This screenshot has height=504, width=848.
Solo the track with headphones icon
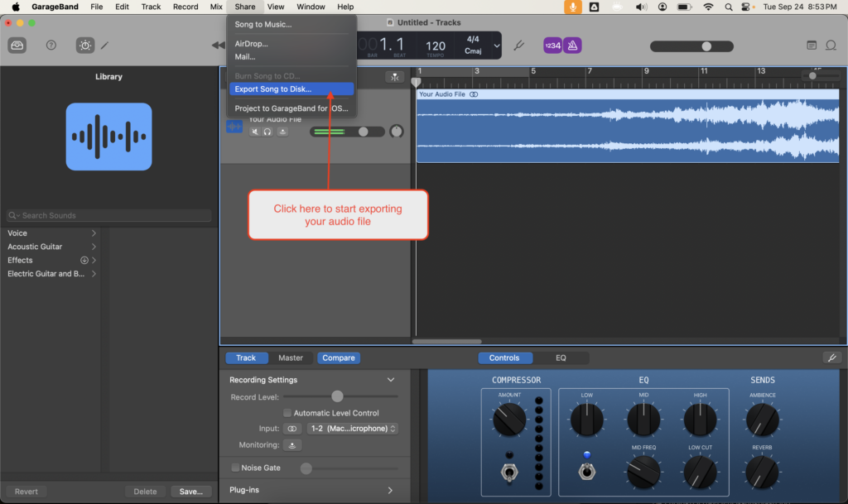tap(267, 132)
